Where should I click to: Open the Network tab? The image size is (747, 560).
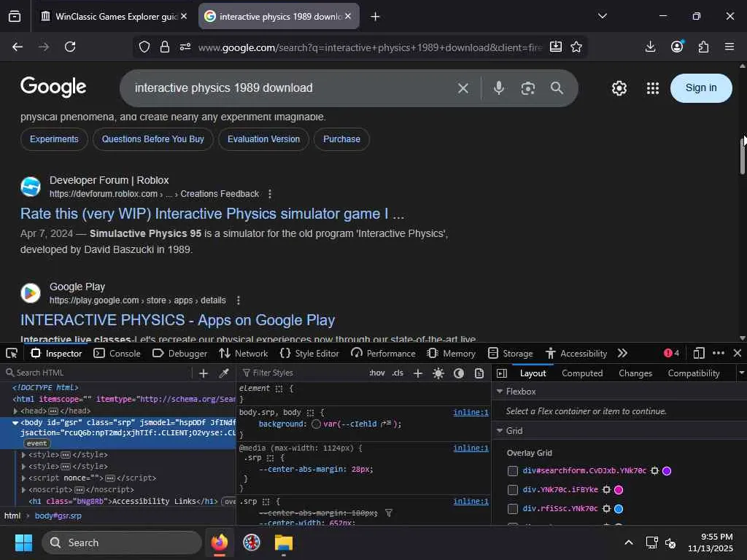coord(244,354)
